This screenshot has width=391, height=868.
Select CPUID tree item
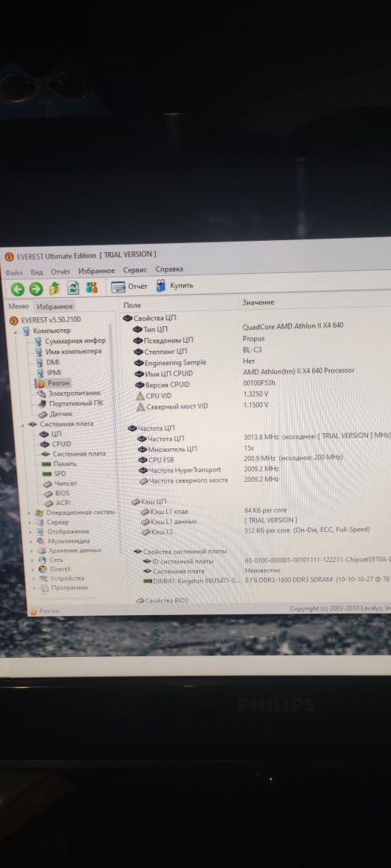point(56,444)
